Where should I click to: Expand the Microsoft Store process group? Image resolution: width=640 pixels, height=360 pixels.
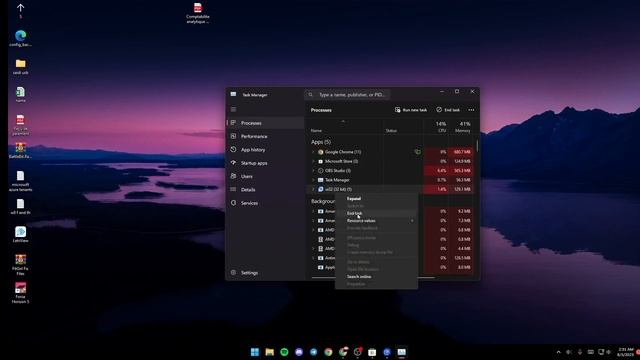(x=313, y=161)
